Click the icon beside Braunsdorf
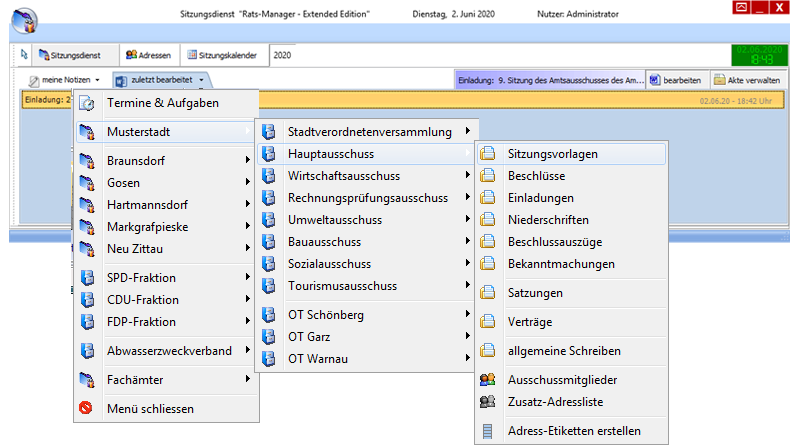796x445 pixels. (x=87, y=161)
